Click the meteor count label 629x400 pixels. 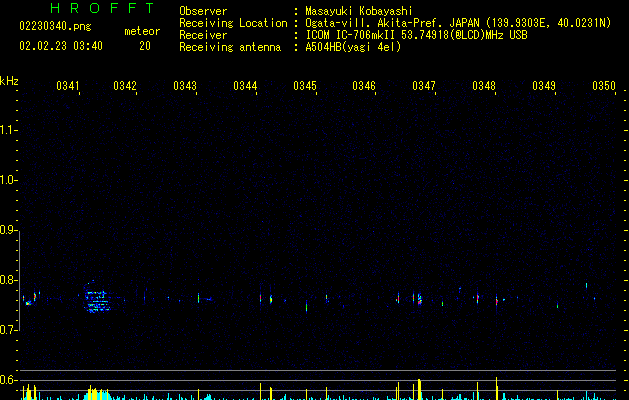pos(142,31)
